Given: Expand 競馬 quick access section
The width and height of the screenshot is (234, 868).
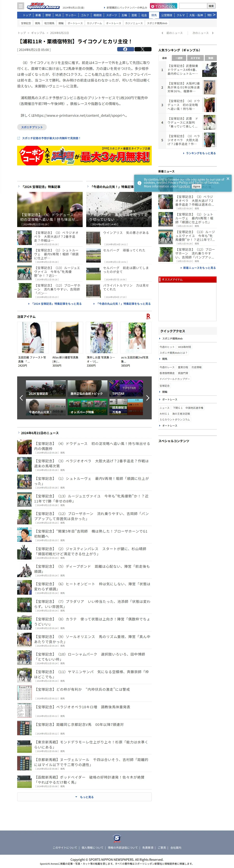Looking at the screenshot, I should point(165,359).
